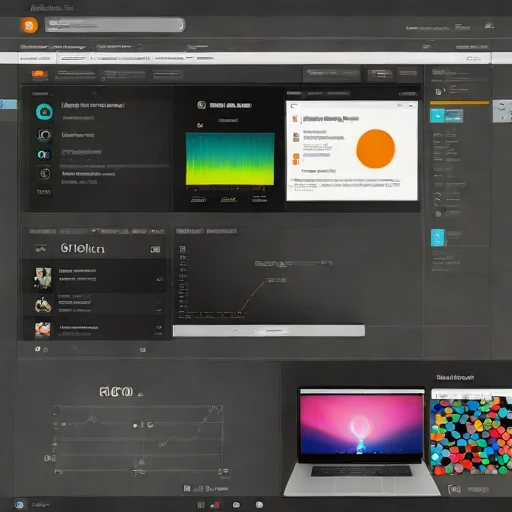512x512 pixels.
Task: Follow the blue link in white panel
Action: coord(317,155)
